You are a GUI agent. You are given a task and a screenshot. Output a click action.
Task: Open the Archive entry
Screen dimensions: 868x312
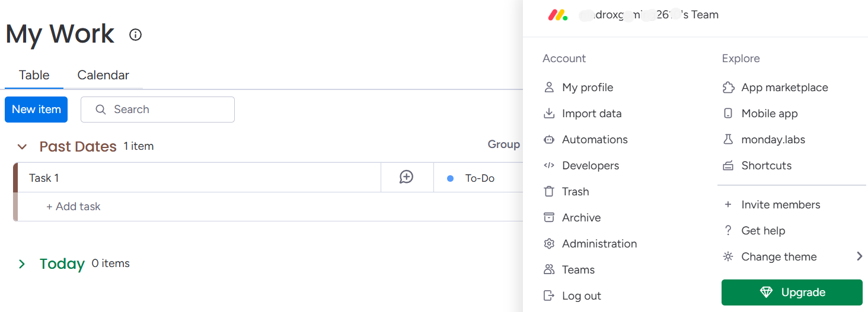click(x=572, y=217)
